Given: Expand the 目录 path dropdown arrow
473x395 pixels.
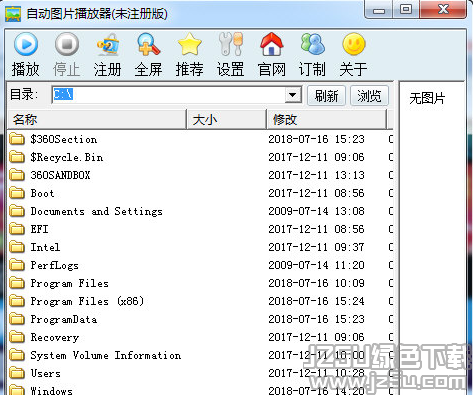Looking at the screenshot, I should [293, 95].
